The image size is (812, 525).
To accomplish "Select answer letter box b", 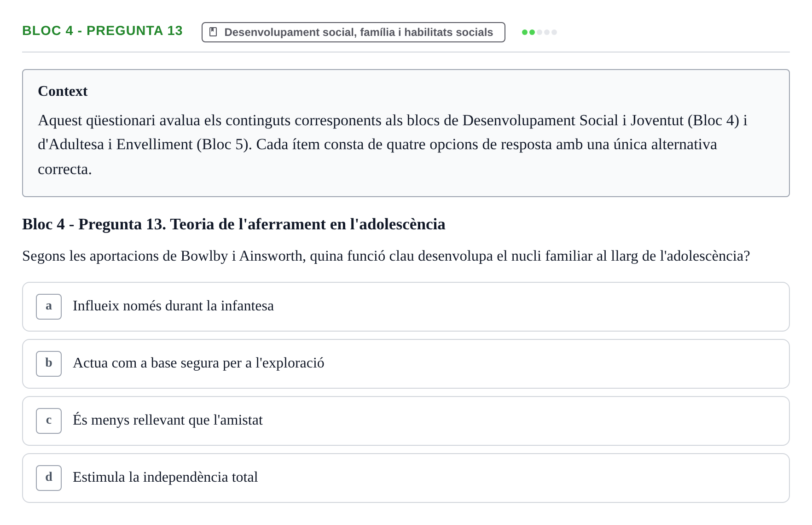I will pos(49,364).
